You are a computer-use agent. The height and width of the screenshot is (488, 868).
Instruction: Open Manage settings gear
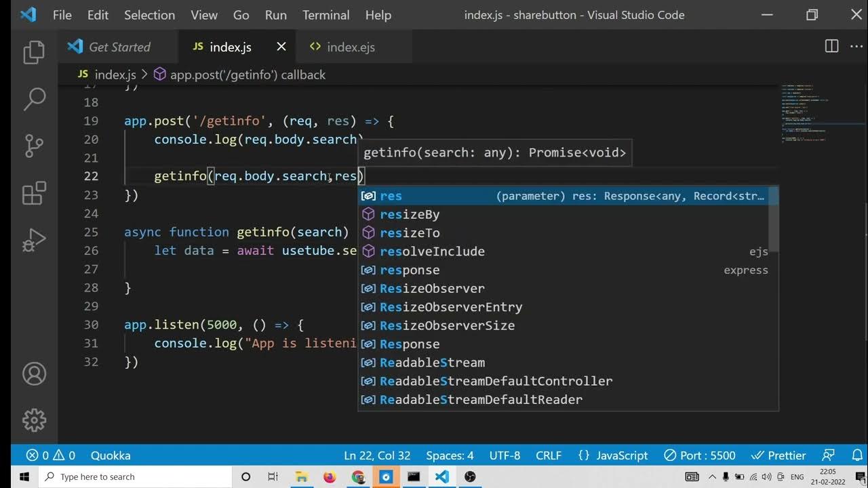33,420
